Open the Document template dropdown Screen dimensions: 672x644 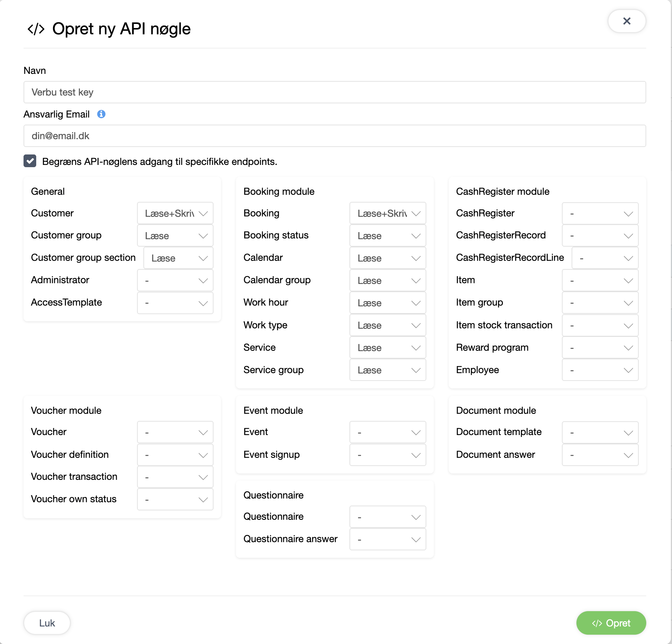(600, 432)
